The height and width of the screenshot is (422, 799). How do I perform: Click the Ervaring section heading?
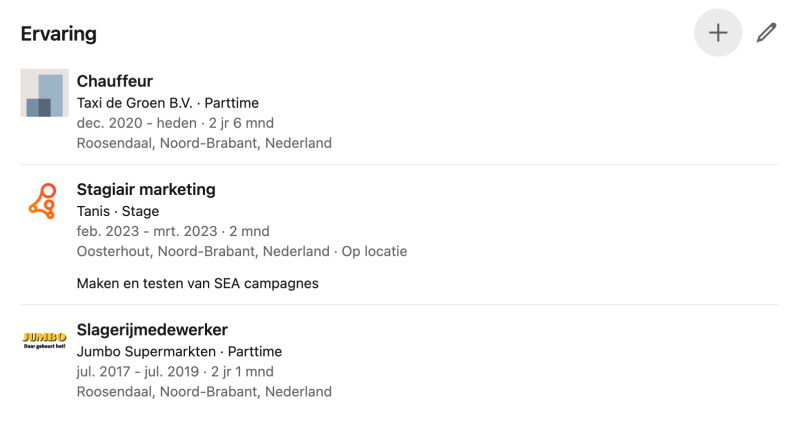coord(58,33)
